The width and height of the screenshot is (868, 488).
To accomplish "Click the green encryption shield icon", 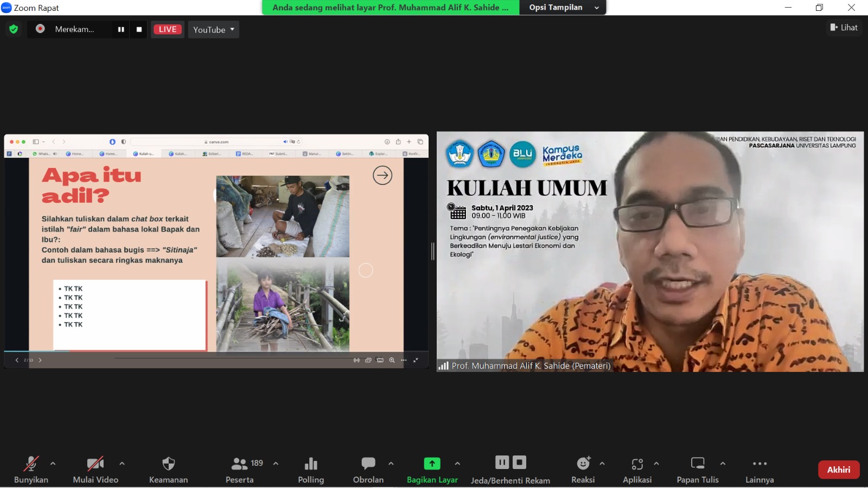I will (x=14, y=29).
